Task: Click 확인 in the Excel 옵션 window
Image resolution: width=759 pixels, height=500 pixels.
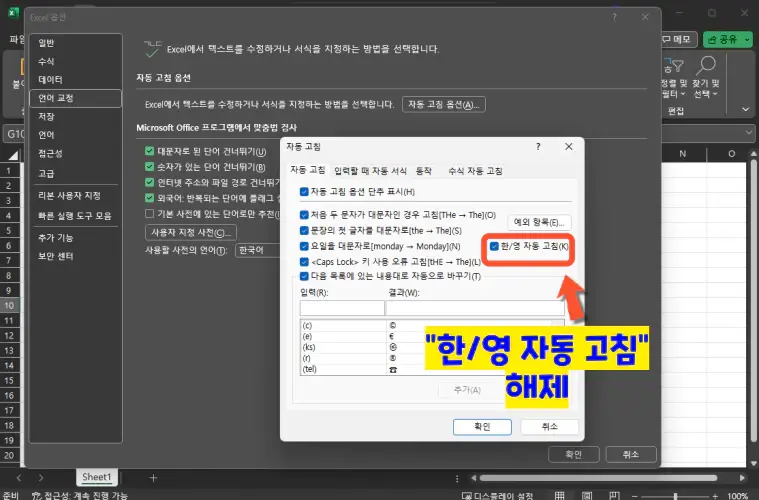Action: 574,455
